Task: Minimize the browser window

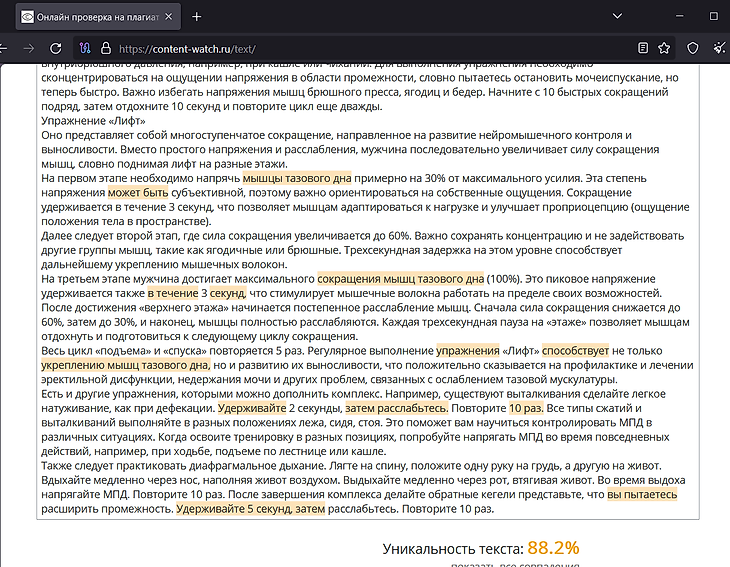Action: [x=680, y=16]
